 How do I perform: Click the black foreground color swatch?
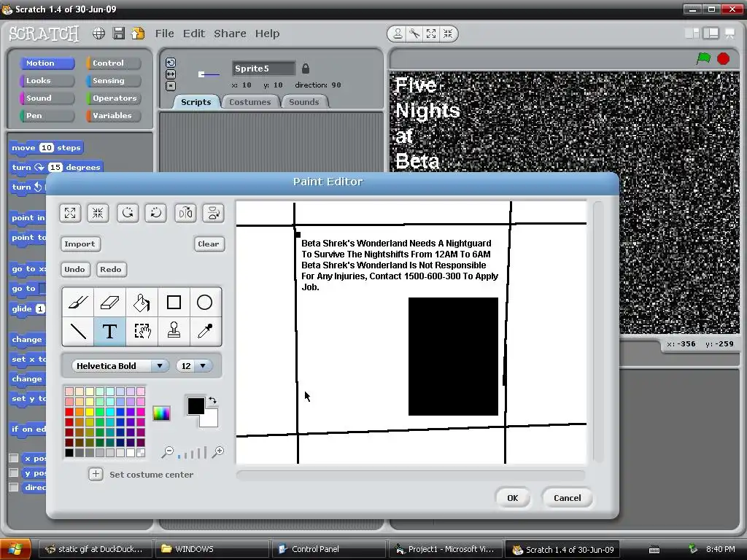(196, 405)
